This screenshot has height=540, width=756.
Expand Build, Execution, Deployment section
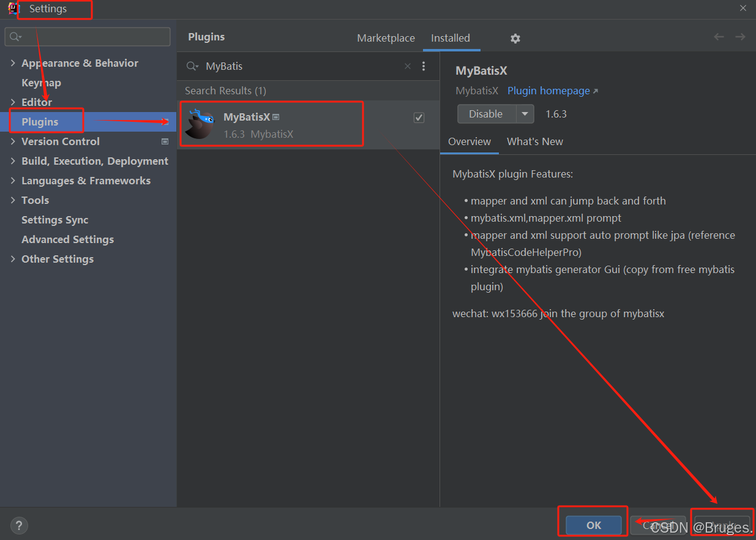[x=13, y=161]
